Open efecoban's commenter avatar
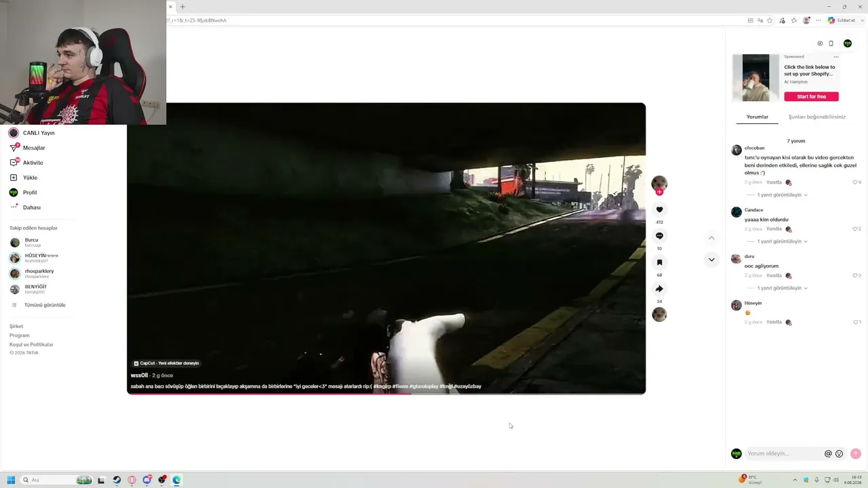 (x=736, y=150)
